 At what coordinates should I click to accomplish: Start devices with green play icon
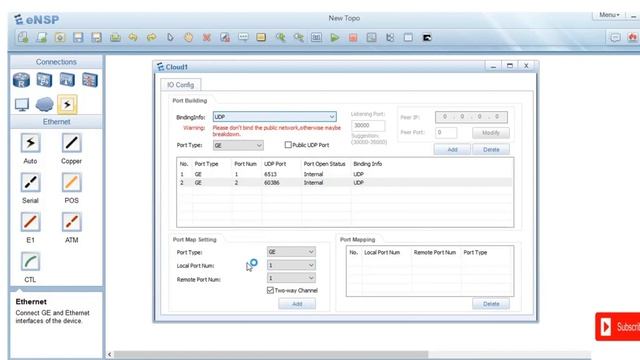point(335,38)
